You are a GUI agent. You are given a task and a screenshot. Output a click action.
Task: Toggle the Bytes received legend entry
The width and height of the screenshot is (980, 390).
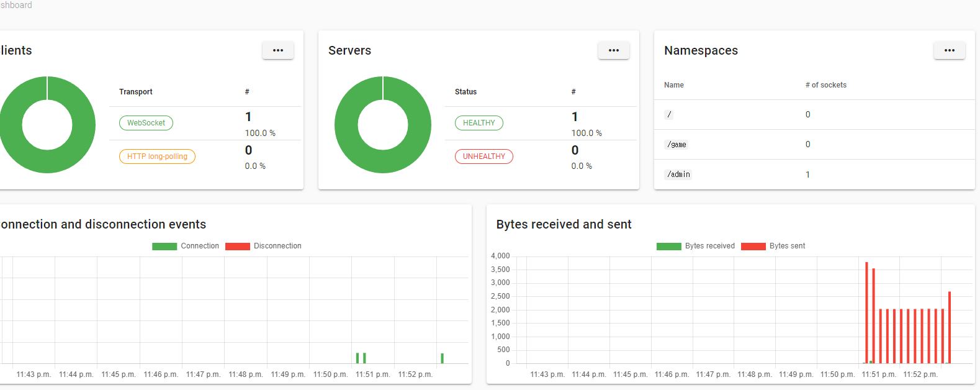696,246
